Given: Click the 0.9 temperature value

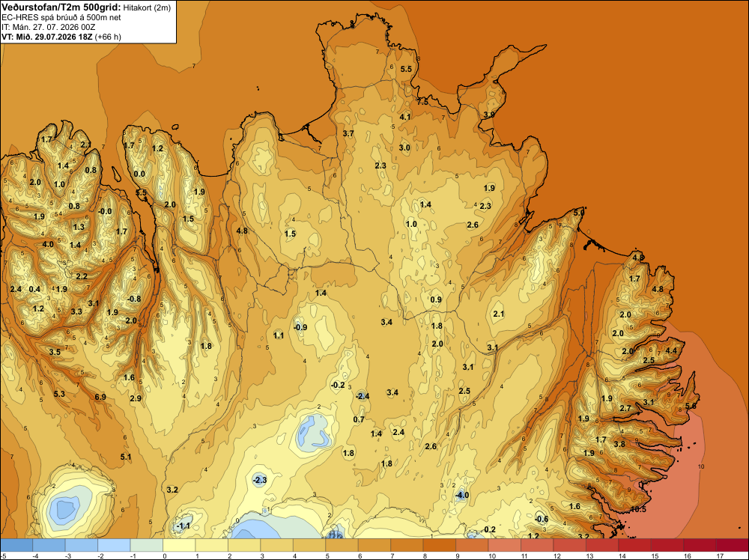Looking at the screenshot, I should click(436, 299).
